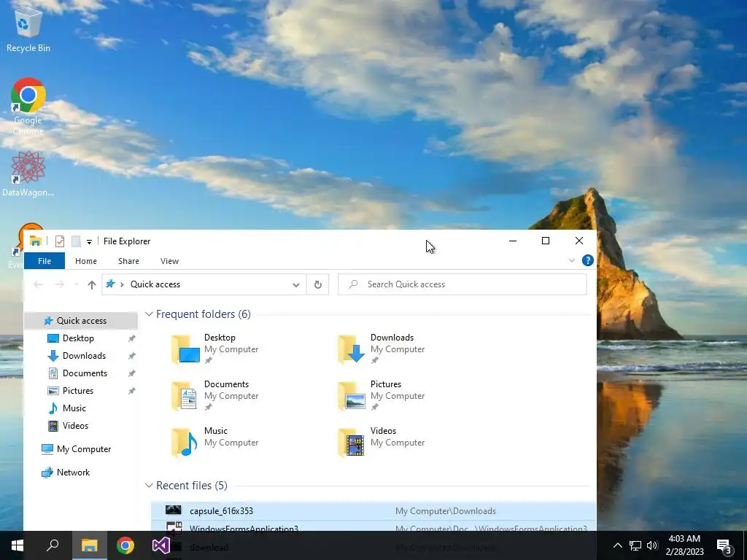
Task: Select Pictures in the navigation pane
Action: [77, 391]
